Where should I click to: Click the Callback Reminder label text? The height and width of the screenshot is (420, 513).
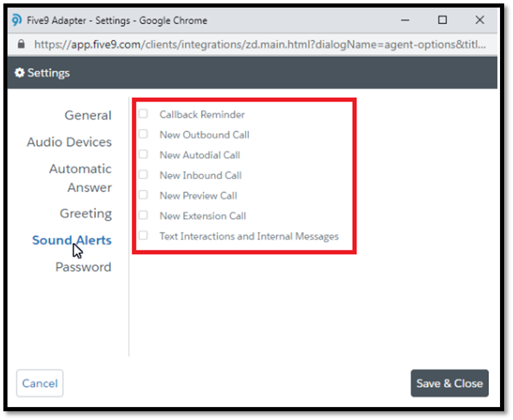coord(202,115)
